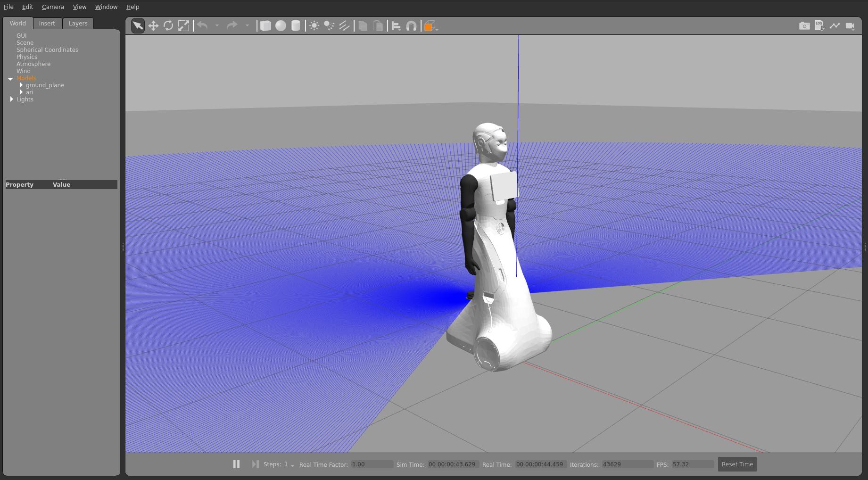Select Physics in the World tree
This screenshot has height=480, width=868.
[27, 57]
